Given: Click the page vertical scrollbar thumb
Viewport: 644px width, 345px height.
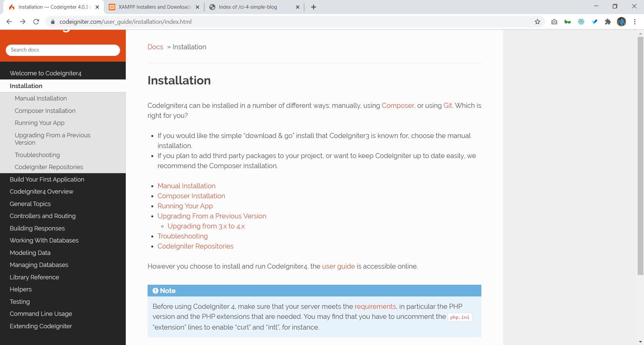Looking at the screenshot, I should [x=640, y=156].
